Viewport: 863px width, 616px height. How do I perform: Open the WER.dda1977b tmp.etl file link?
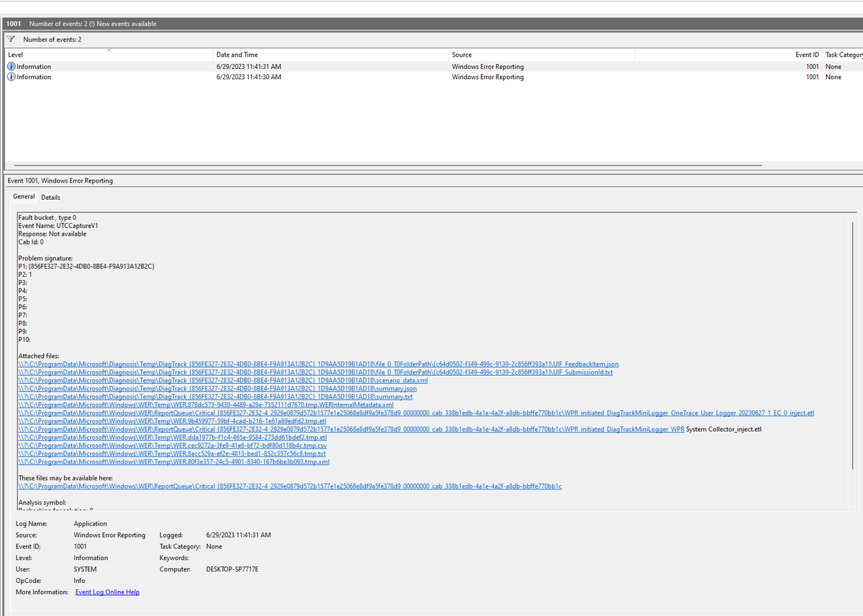pyautogui.click(x=173, y=437)
